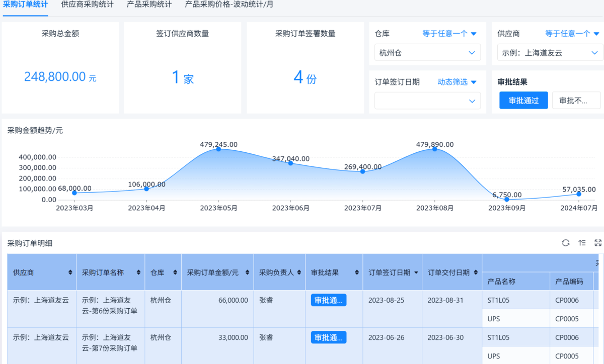Sort table by 供应商 column sort icon

70,272
